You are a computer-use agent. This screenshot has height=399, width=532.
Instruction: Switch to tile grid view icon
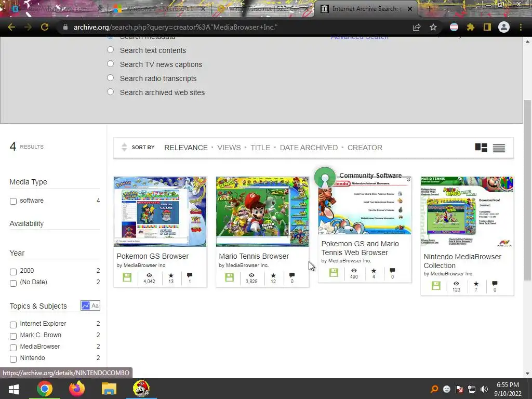481,148
